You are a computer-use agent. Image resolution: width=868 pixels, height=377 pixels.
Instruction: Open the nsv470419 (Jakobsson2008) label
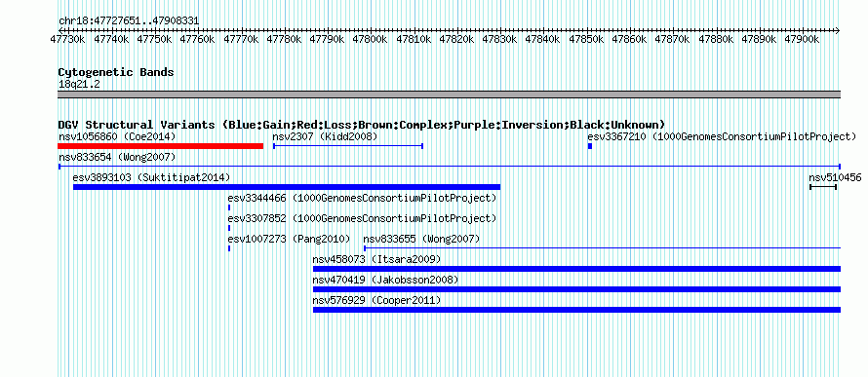386,281
